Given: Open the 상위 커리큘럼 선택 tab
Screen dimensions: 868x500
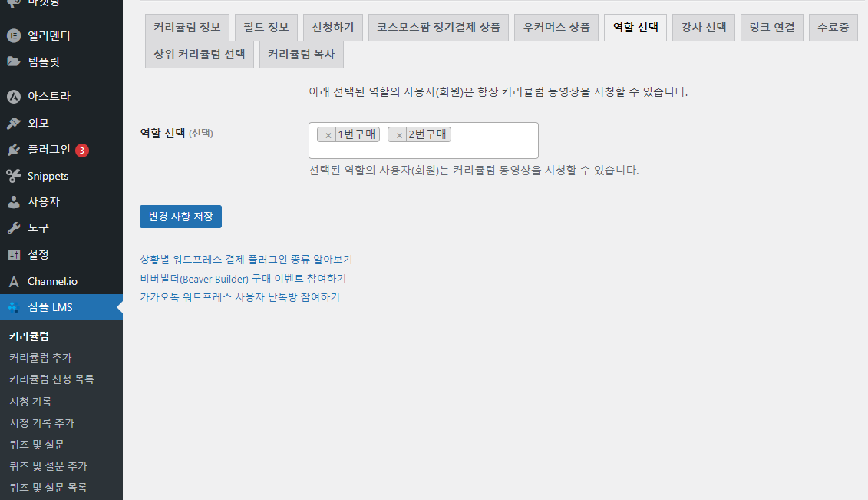Looking at the screenshot, I should 200,55.
